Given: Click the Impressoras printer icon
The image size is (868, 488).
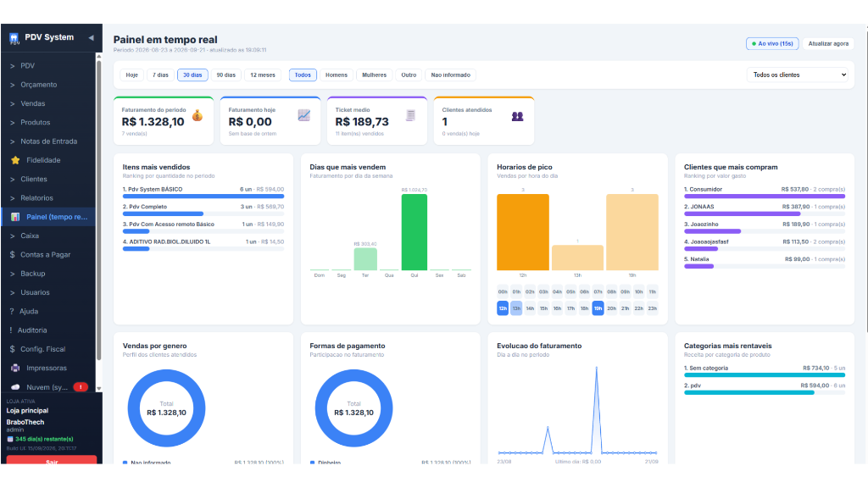Looking at the screenshot, I should click(15, 368).
